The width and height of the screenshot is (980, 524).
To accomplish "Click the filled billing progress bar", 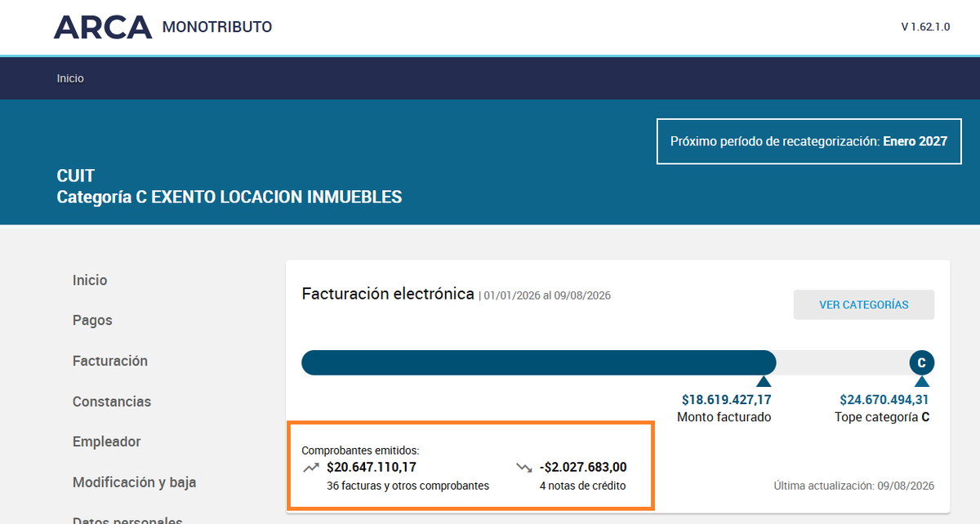I will (x=539, y=362).
